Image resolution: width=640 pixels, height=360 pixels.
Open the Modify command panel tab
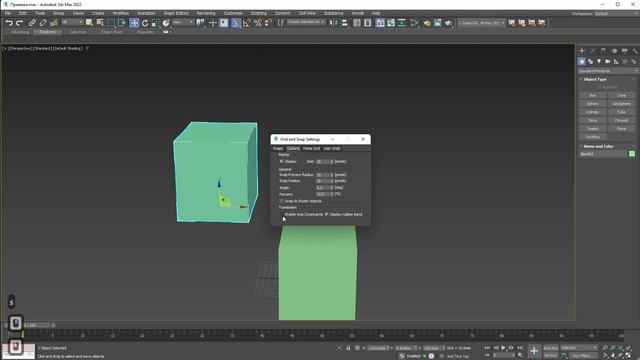click(593, 51)
